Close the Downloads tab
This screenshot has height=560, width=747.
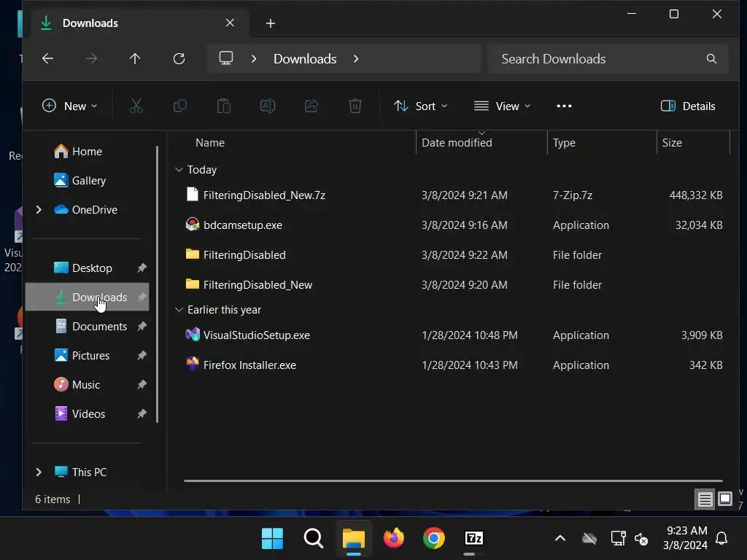click(x=230, y=23)
